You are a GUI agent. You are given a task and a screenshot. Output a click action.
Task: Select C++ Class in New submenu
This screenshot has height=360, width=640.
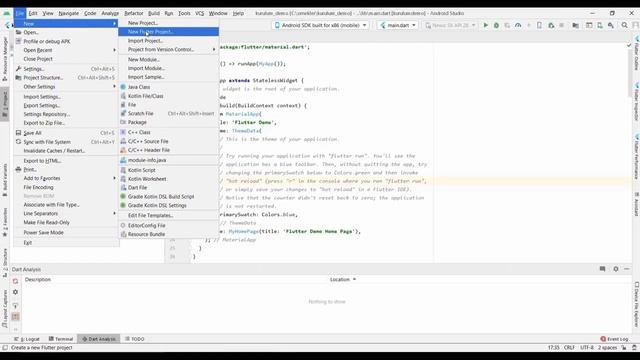(x=169, y=132)
